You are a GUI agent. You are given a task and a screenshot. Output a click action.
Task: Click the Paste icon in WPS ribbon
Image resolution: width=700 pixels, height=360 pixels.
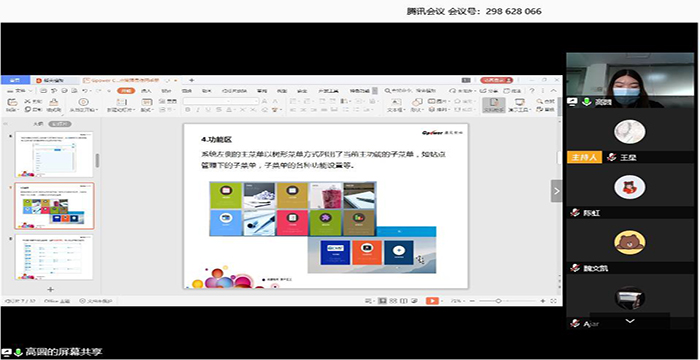click(x=11, y=102)
